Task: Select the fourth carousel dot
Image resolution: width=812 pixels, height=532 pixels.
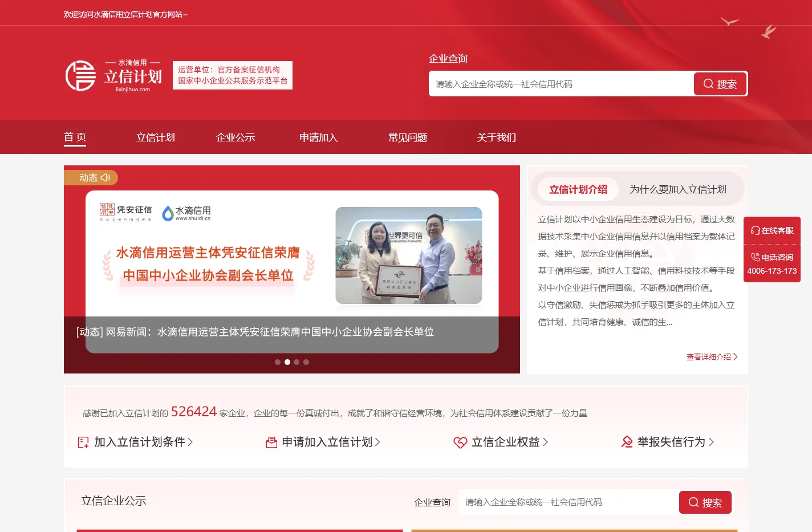Action: click(x=306, y=362)
